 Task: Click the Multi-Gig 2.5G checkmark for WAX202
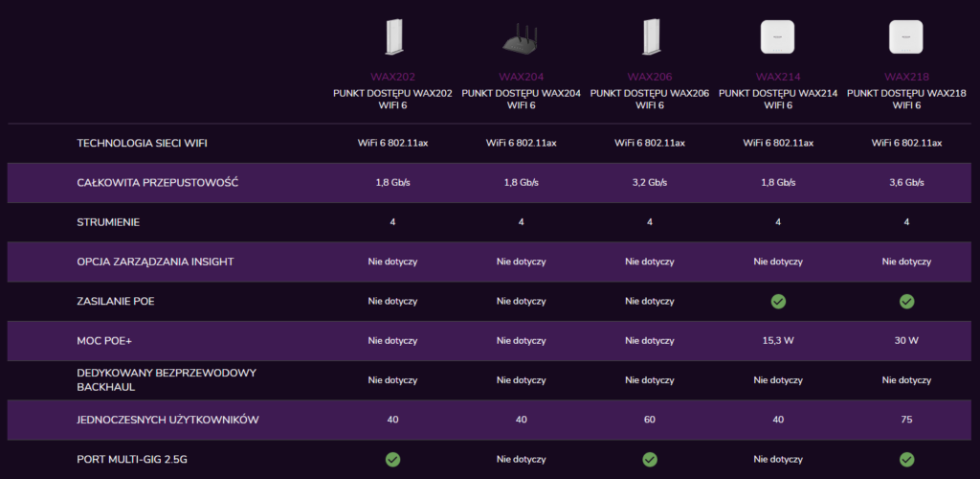pos(392,460)
